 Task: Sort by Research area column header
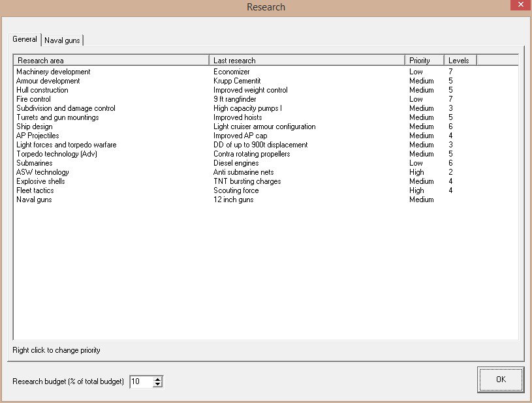pyautogui.click(x=111, y=61)
